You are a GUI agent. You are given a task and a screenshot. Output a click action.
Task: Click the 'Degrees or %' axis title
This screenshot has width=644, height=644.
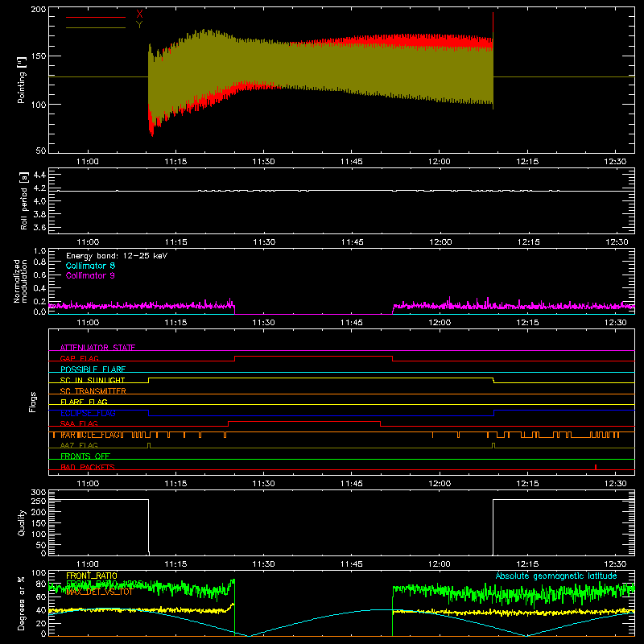(x=22, y=603)
